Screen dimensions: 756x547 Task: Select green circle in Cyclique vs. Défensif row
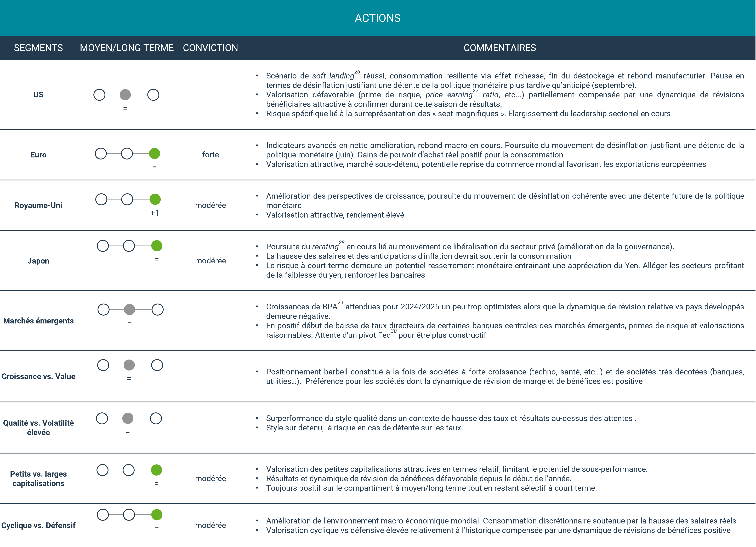[x=157, y=515]
